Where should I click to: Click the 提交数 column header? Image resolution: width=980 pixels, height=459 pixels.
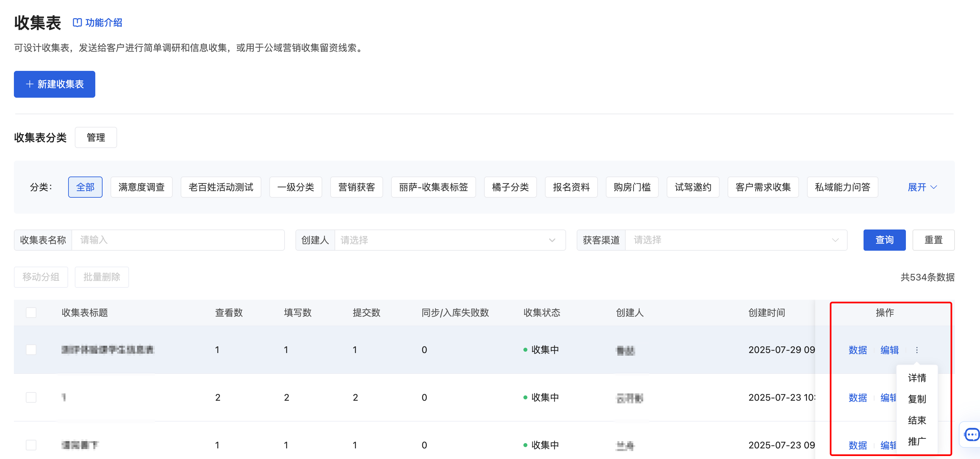[x=366, y=313]
